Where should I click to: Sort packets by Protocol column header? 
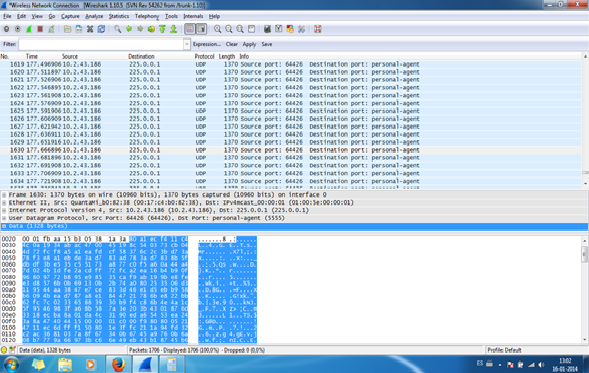click(x=204, y=56)
